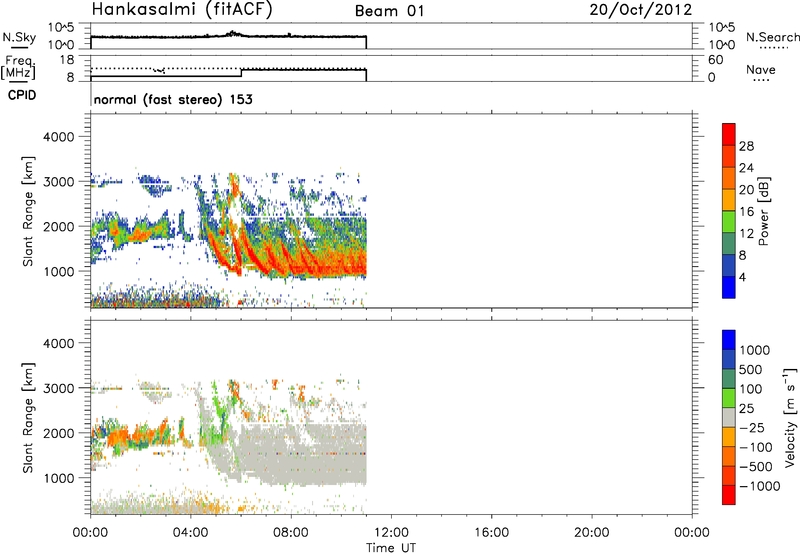Viewport: 800px width, 554px height.
Task: Click the Velocity colorbar value 1000
Action: tap(754, 350)
